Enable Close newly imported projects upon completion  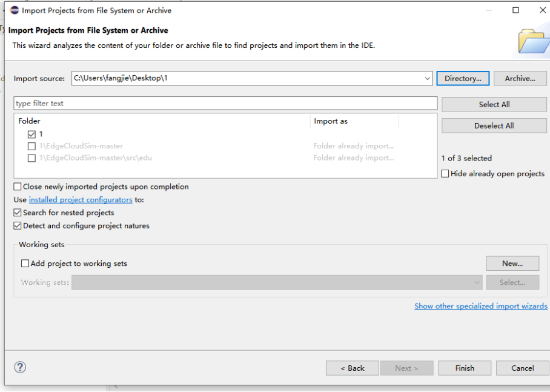(18, 187)
